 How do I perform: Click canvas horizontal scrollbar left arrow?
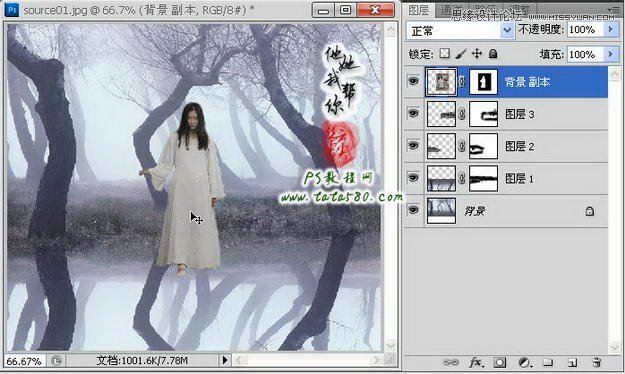coord(239,360)
